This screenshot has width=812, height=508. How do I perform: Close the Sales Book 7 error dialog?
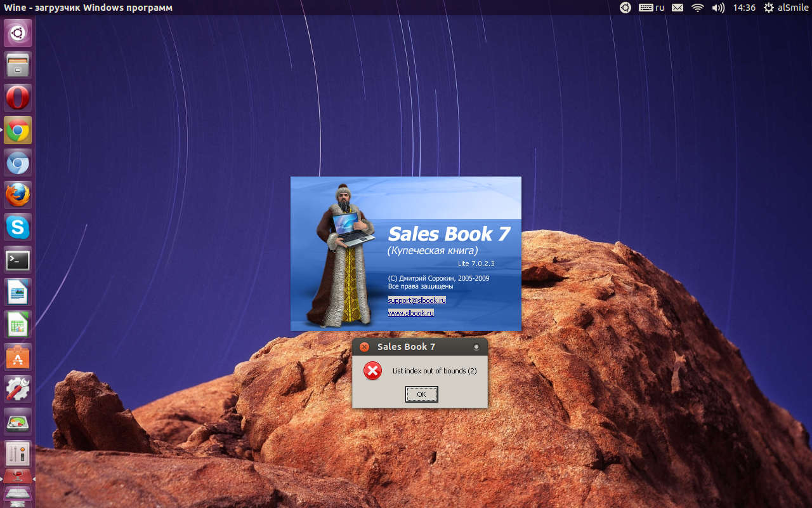pyautogui.click(x=364, y=347)
